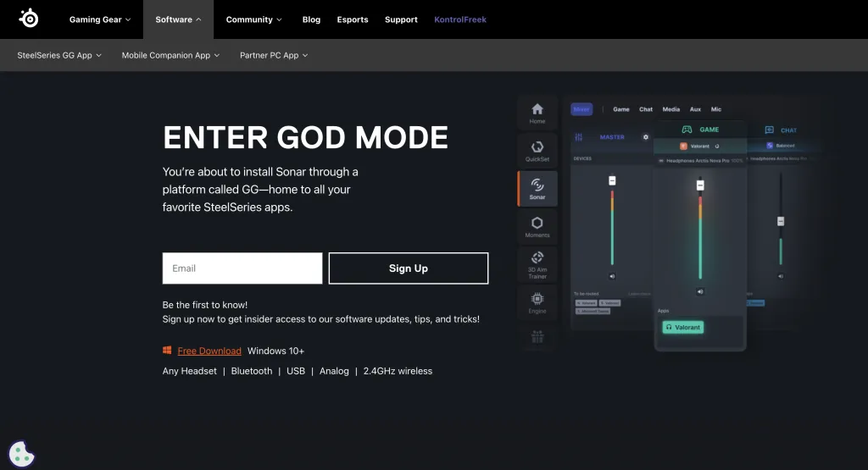Adjust the Chat volume slider handle
The image size is (868, 470).
(x=781, y=221)
